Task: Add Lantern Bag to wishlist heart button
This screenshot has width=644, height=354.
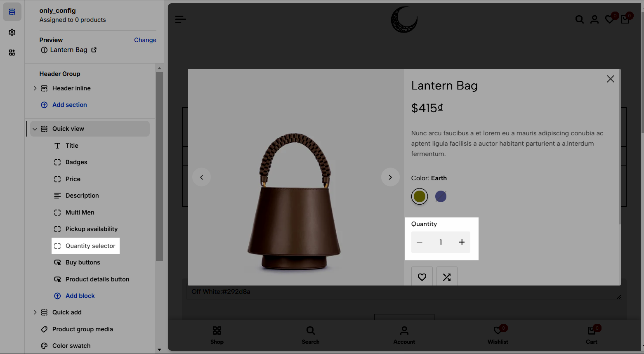Action: (422, 276)
